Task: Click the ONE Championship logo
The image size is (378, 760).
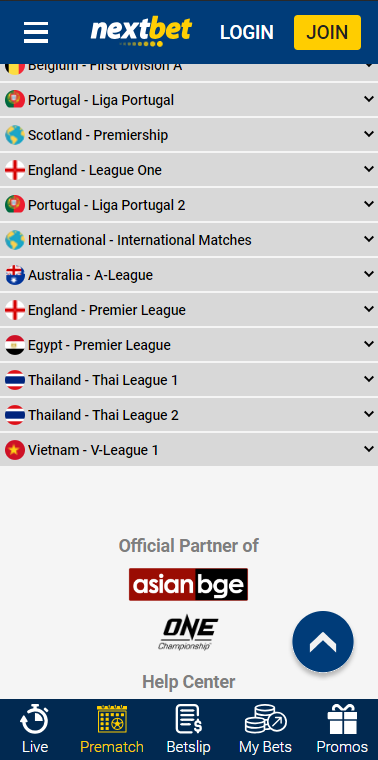Action: pyautogui.click(x=188, y=633)
